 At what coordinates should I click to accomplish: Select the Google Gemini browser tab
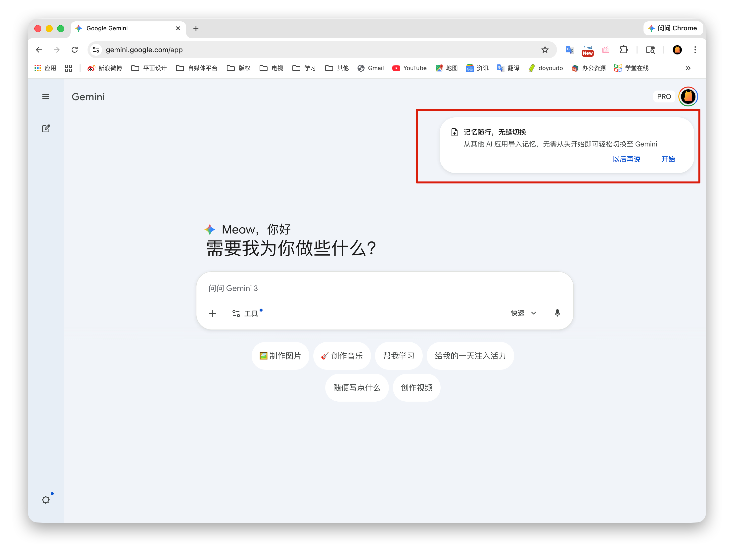click(x=127, y=28)
